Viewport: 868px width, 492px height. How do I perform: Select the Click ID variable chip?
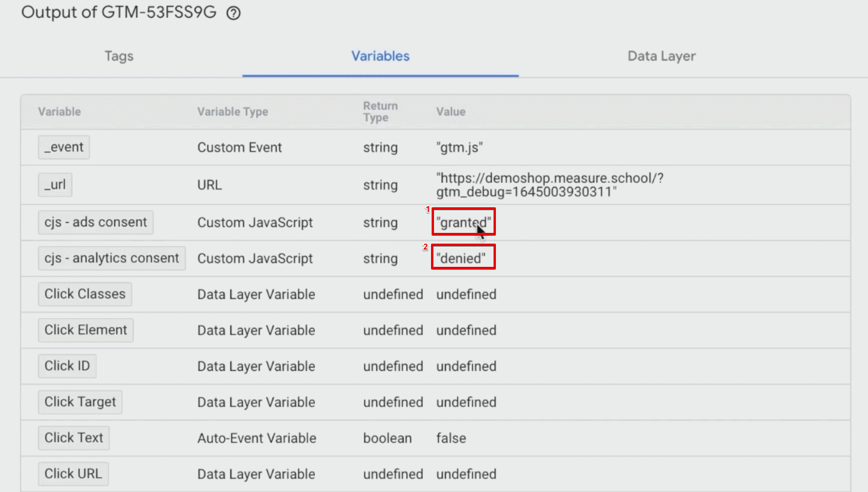click(x=67, y=366)
